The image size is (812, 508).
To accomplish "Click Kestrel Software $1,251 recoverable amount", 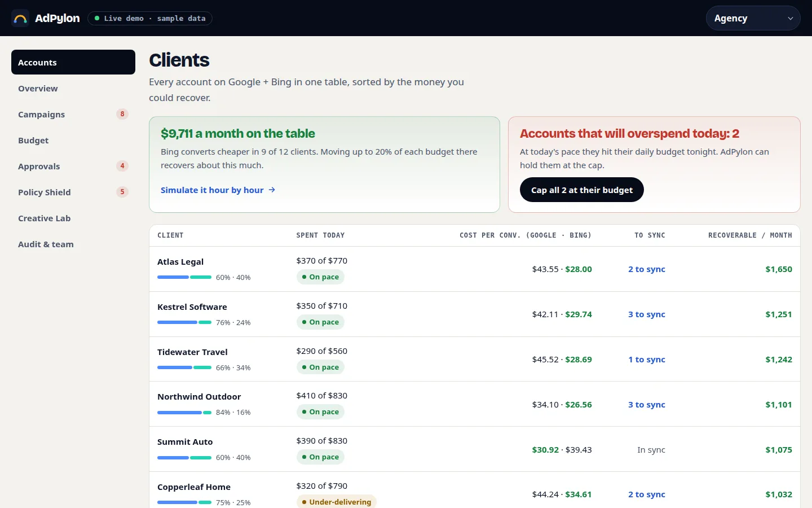I will [779, 314].
